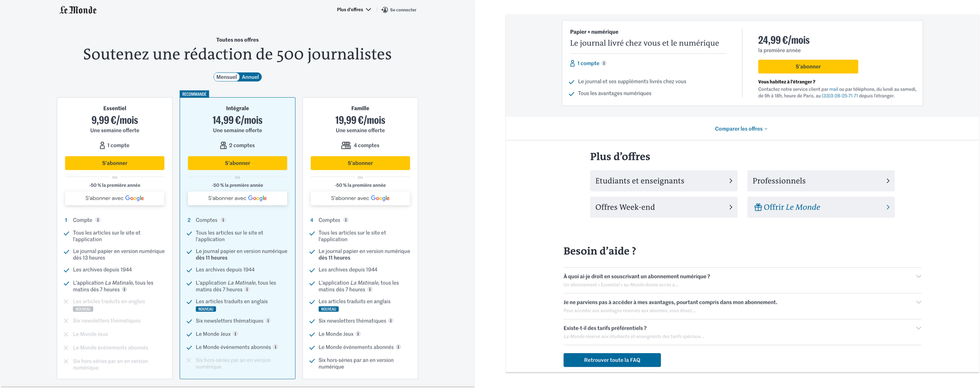Image resolution: width=980 pixels, height=388 pixels.
Task: Switch billing toggle to Annuel
Action: 250,77
